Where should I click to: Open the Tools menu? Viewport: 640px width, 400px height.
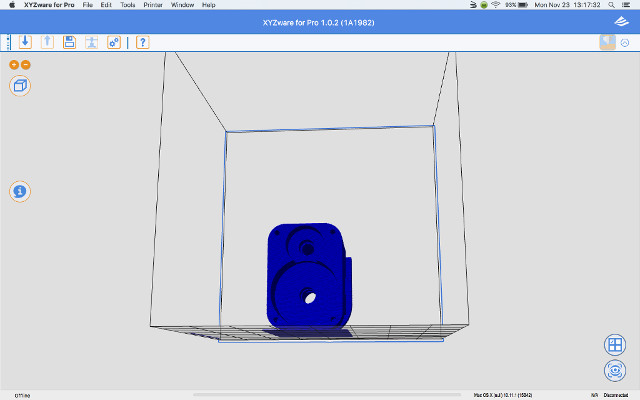pos(128,5)
